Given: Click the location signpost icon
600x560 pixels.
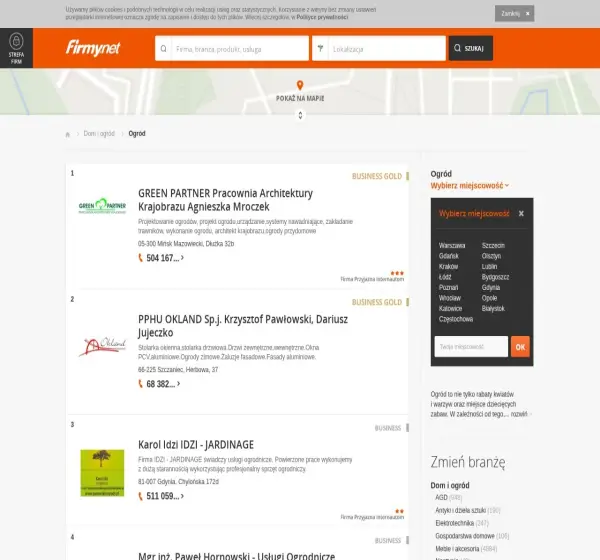Looking at the screenshot, I should point(320,48).
